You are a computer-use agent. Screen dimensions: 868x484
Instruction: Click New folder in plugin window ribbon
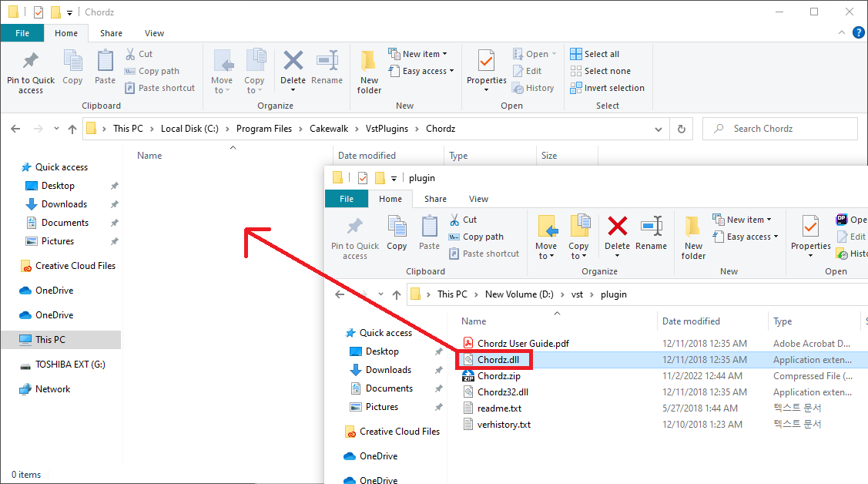coord(693,238)
